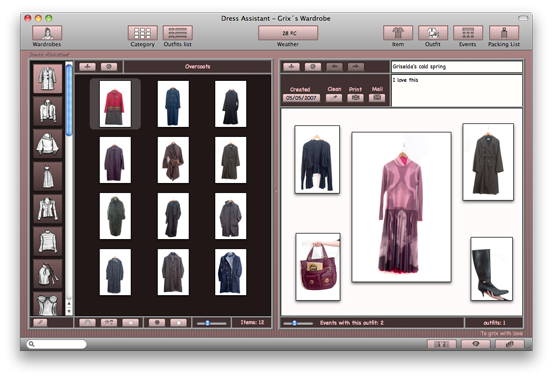Click the Created date 05/05/2007 button

pyautogui.click(x=301, y=98)
